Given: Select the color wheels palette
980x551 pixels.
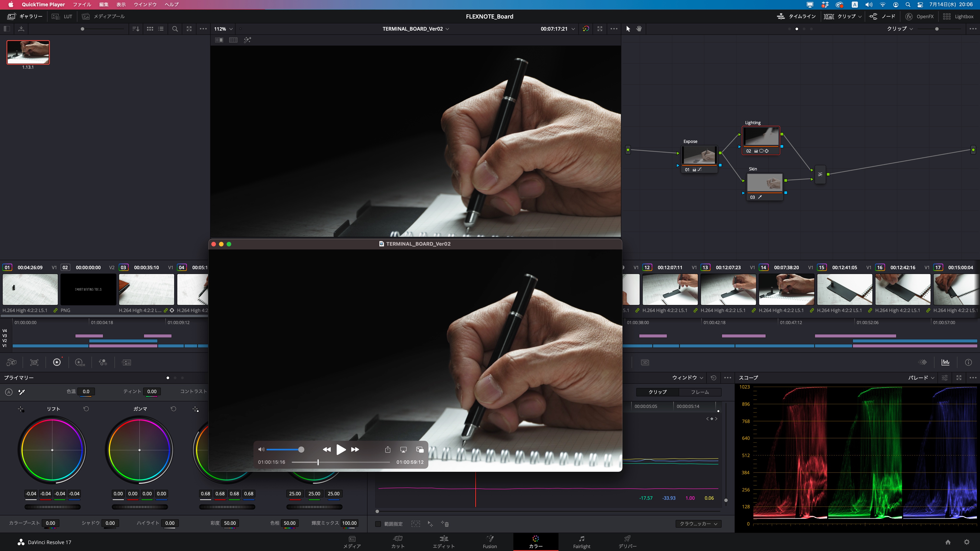Looking at the screenshot, I should point(57,362).
